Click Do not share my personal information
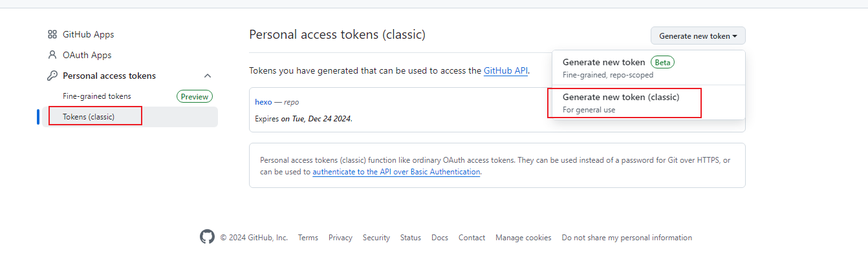 tap(626, 238)
